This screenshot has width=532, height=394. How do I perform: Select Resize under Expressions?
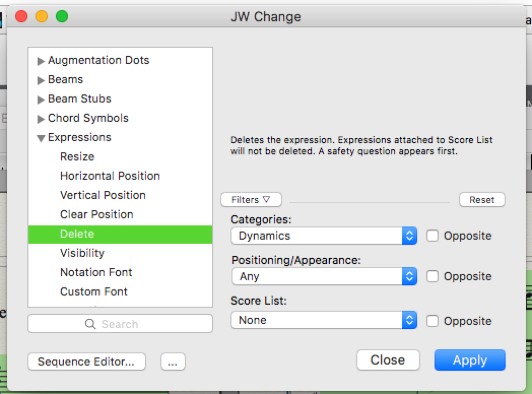pyautogui.click(x=77, y=156)
